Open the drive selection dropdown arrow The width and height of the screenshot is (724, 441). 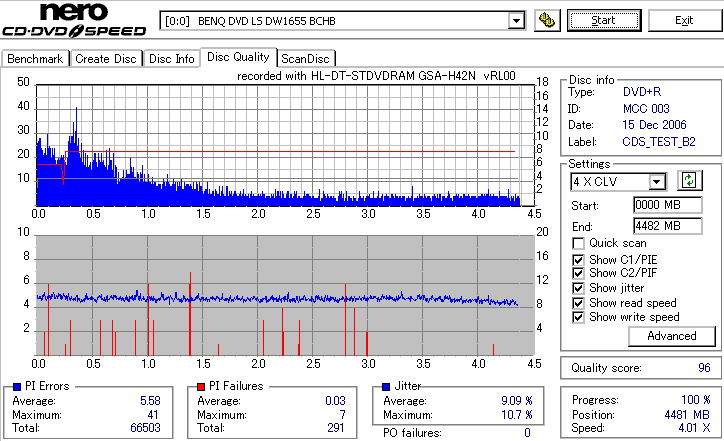click(x=516, y=21)
